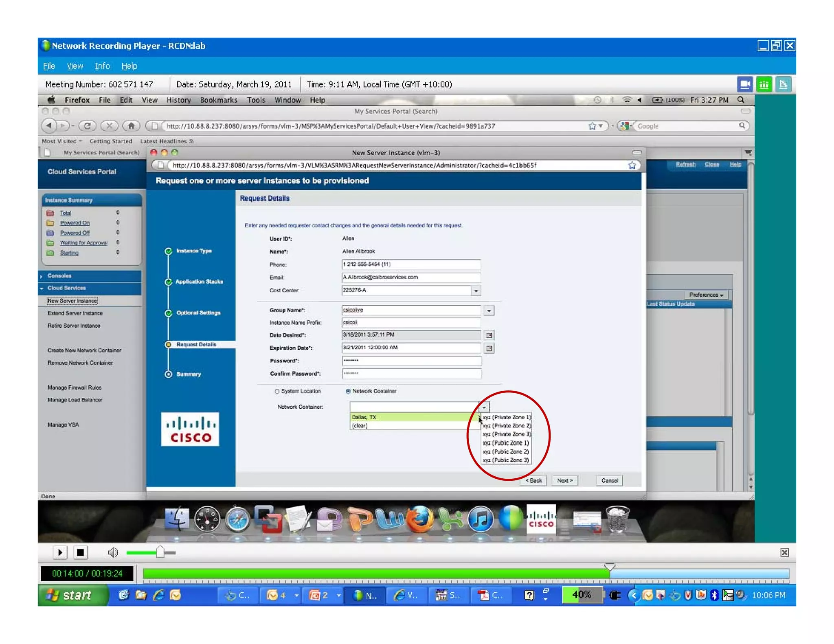Viewport: 834px width, 644px height.
Task: Select the System Location radio button
Action: [277, 391]
